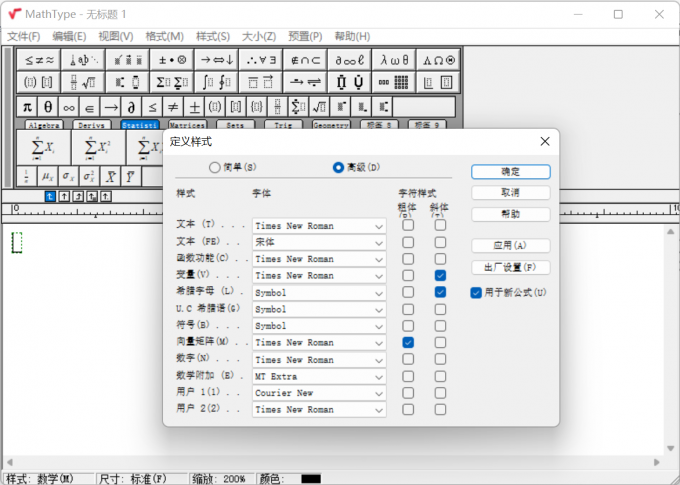Insert the plus-minus symbol from small bar
This screenshot has height=485, width=680.
[x=194, y=107]
